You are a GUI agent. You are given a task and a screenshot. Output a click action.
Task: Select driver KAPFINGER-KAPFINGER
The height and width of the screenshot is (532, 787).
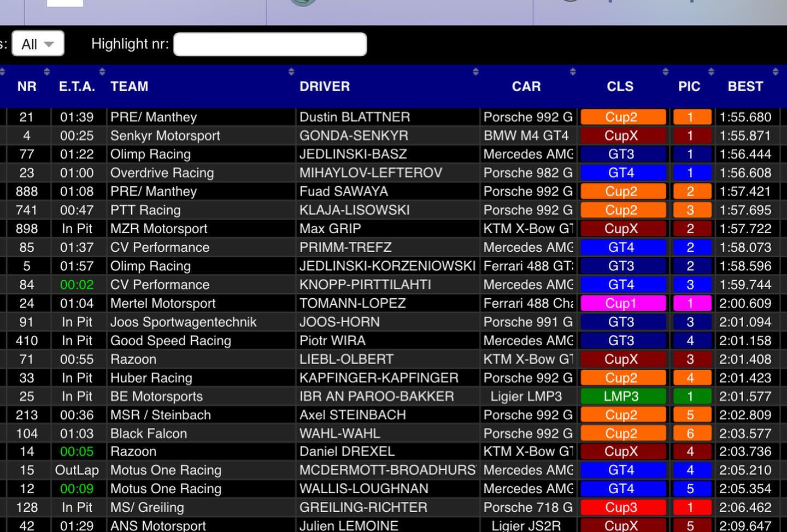click(x=379, y=377)
